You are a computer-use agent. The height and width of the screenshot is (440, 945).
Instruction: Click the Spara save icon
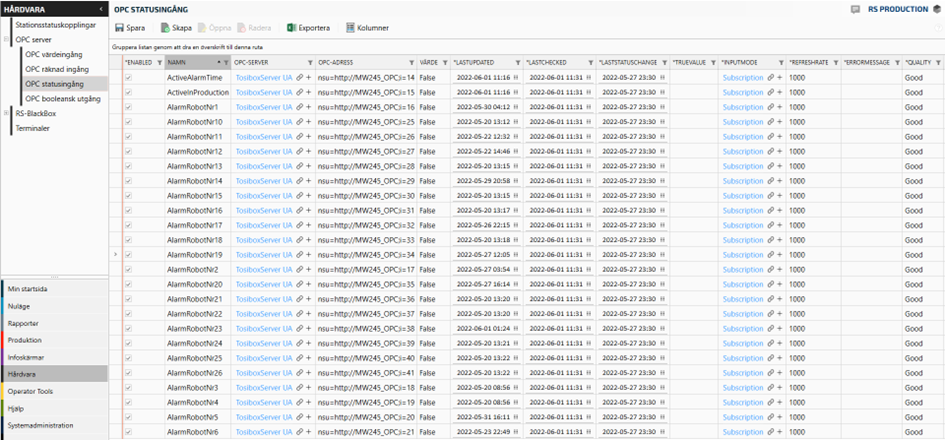click(120, 28)
